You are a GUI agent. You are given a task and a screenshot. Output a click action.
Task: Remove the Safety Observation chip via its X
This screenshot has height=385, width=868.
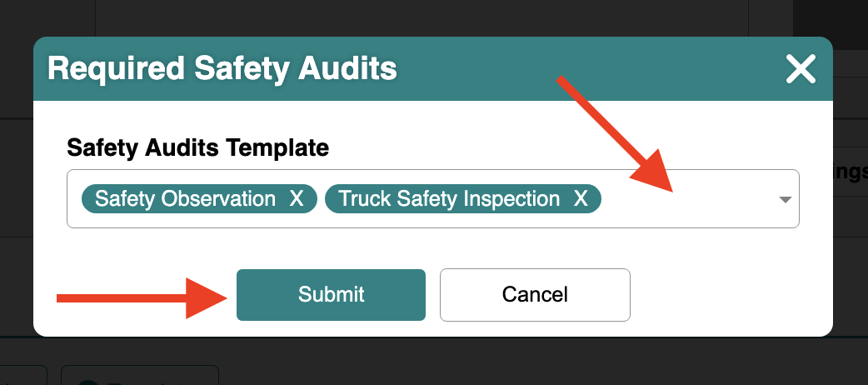[297, 199]
